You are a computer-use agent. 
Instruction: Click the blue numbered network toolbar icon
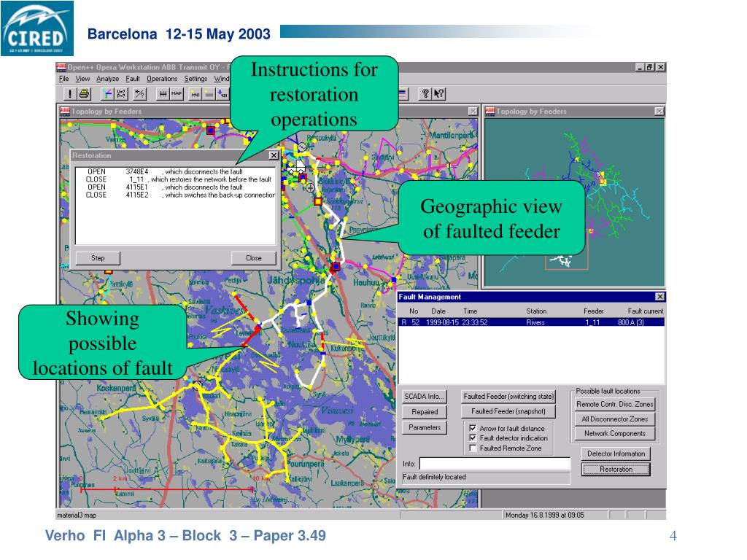tap(223, 94)
